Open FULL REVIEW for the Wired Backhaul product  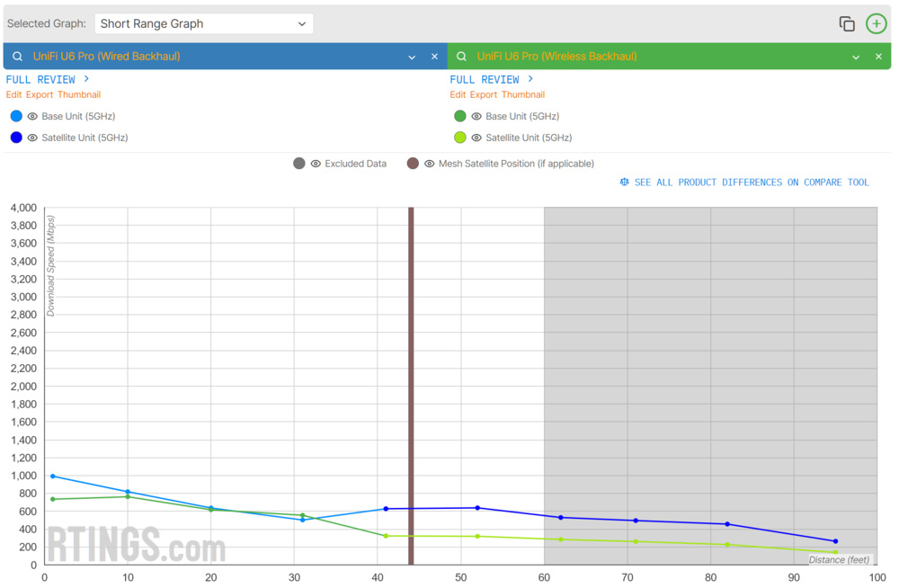click(42, 79)
